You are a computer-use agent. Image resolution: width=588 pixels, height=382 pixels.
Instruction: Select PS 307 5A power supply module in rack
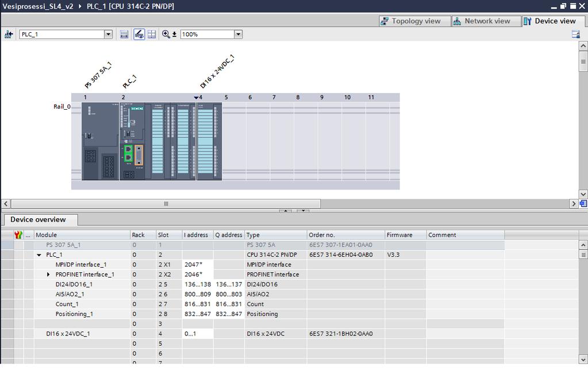pos(100,142)
